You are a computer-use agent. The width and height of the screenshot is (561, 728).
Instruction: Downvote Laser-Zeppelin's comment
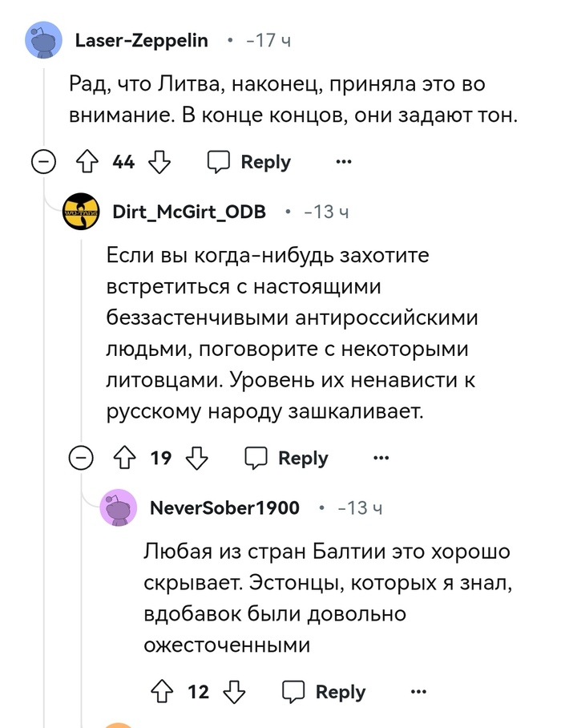click(x=162, y=163)
